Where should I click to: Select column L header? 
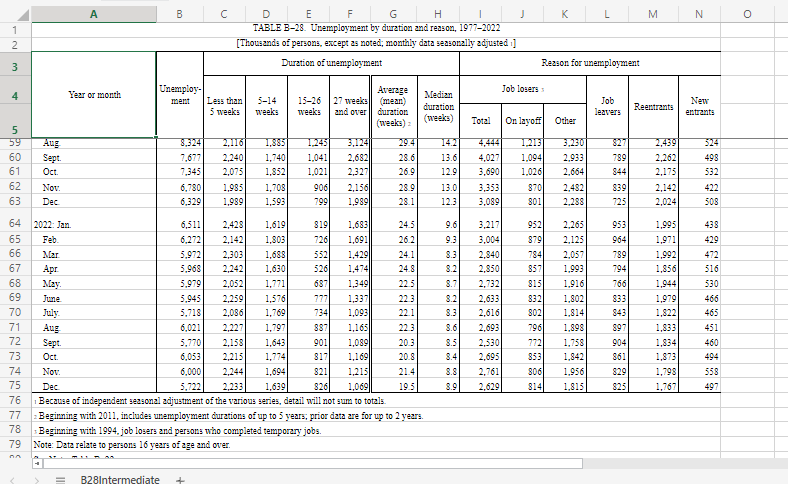607,15
